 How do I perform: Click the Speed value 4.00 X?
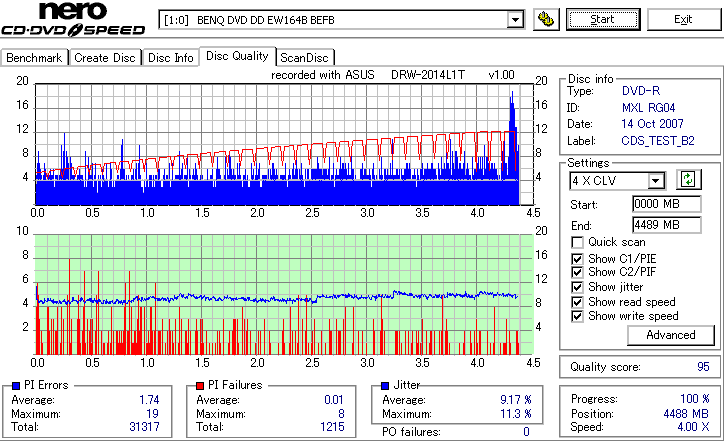tap(693, 427)
